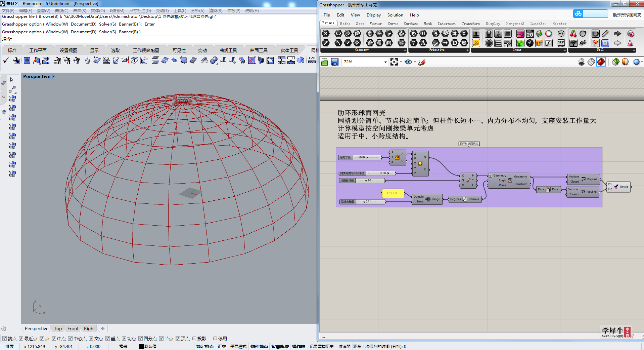
Task: Enable the 投影 osnap checkbox
Action: coord(194,339)
